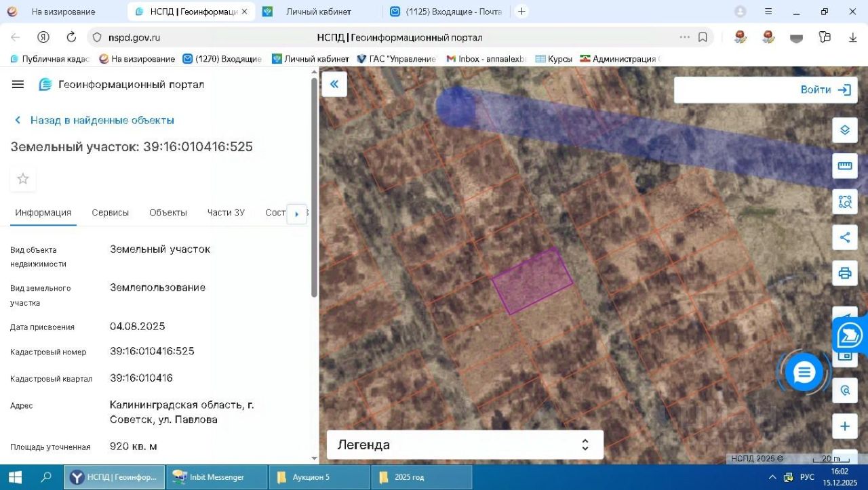Open the (1270) Входящие bookmark
Viewport: 868px width, 490px height.
222,59
